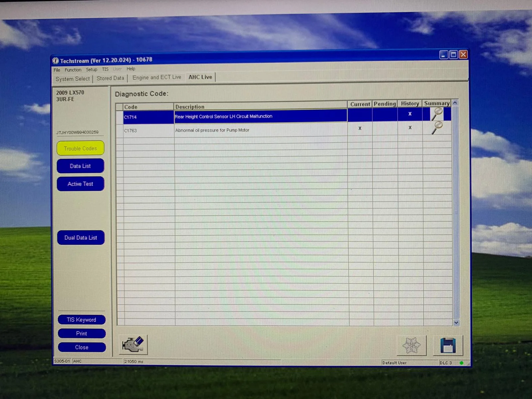Open the TIS menu
532x399 pixels.
[105, 69]
